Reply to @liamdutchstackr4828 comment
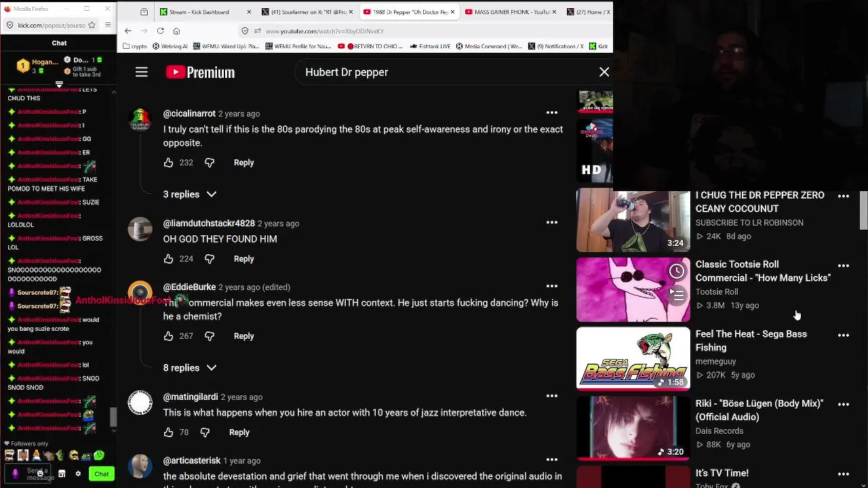 243,259
